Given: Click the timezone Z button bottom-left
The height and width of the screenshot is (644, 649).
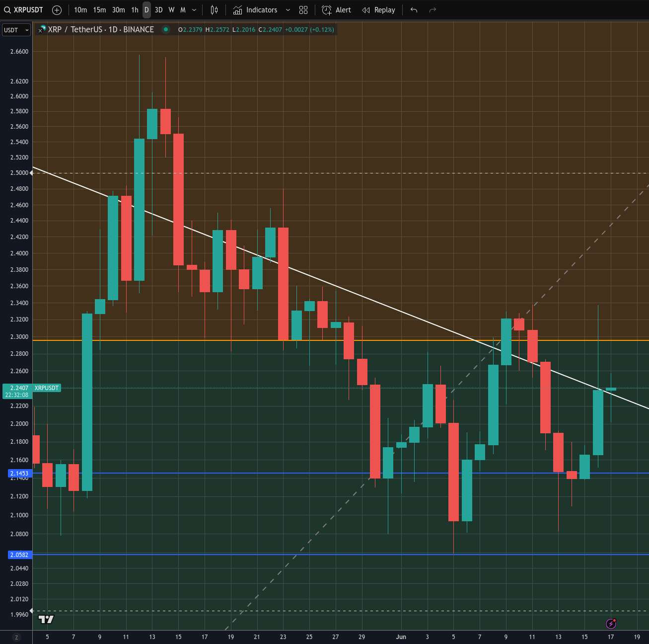Looking at the screenshot, I should pyautogui.click(x=16, y=637).
